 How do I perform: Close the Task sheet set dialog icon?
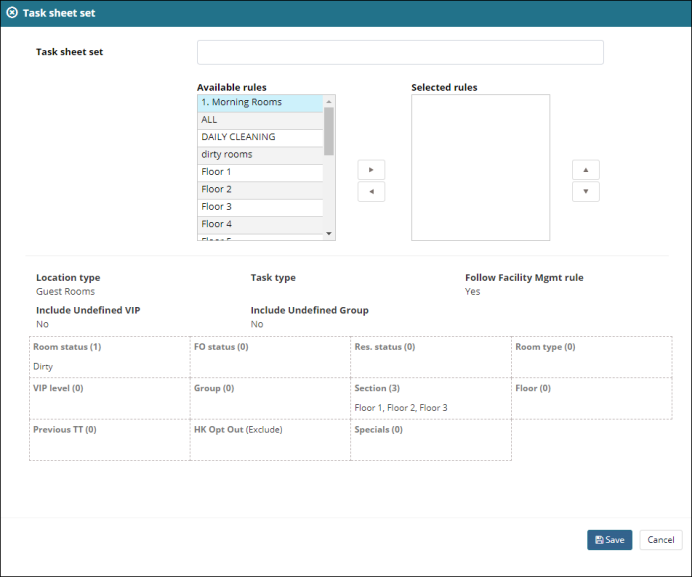(x=12, y=13)
